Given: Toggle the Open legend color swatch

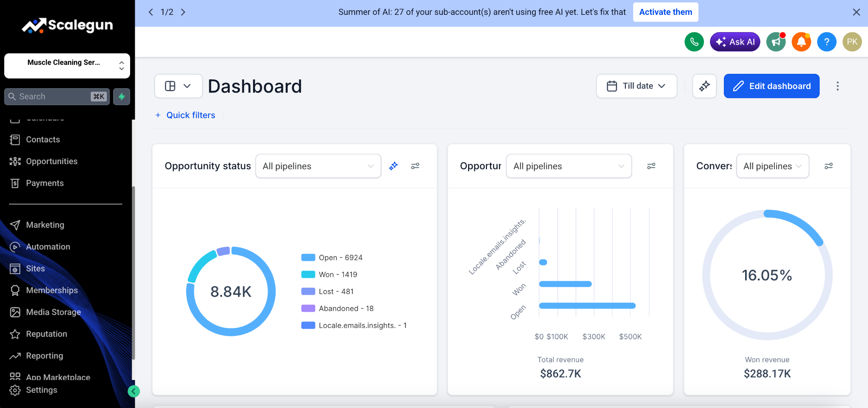Looking at the screenshot, I should pyautogui.click(x=308, y=257).
